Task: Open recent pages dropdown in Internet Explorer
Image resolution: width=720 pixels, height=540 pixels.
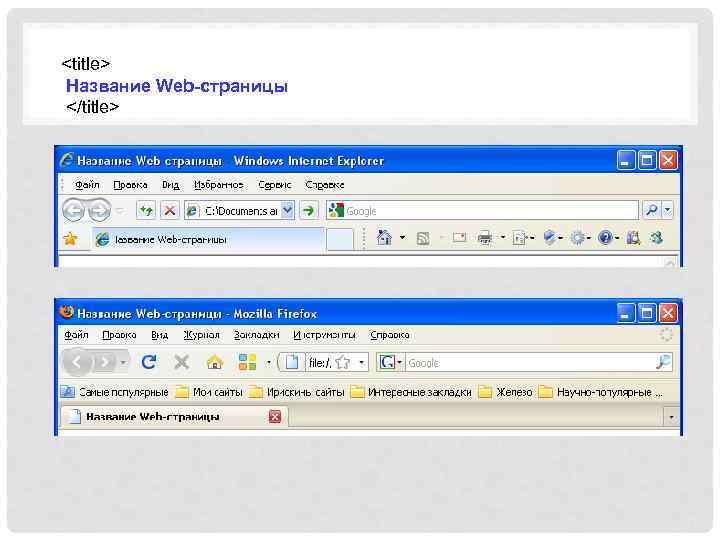Action: 121,211
